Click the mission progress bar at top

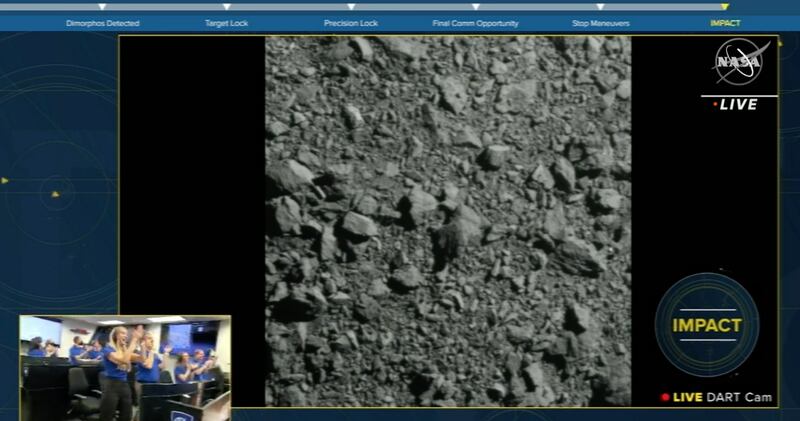[400, 7]
